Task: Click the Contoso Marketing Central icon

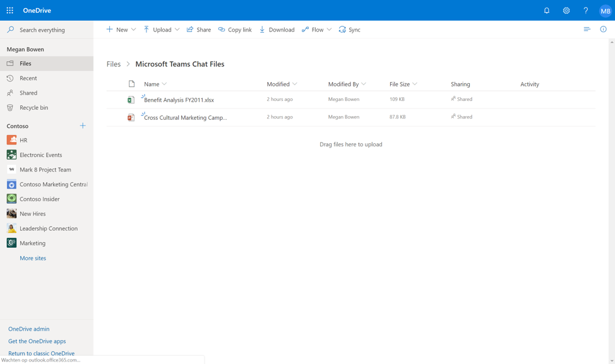Action: click(x=11, y=184)
